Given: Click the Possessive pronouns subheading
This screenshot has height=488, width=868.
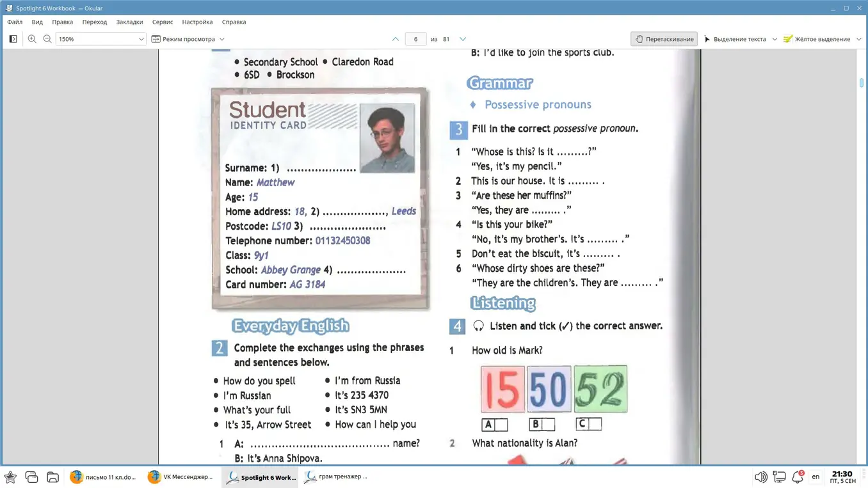Looking at the screenshot, I should [538, 105].
